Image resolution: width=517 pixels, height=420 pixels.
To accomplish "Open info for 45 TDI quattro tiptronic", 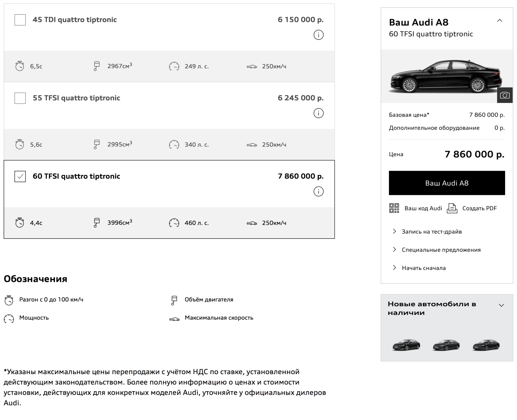I will coord(318,35).
